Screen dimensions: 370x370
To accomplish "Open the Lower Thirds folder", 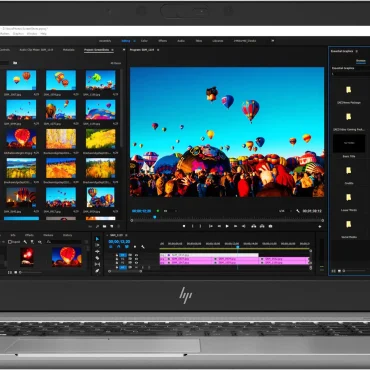I will pyautogui.click(x=349, y=198).
